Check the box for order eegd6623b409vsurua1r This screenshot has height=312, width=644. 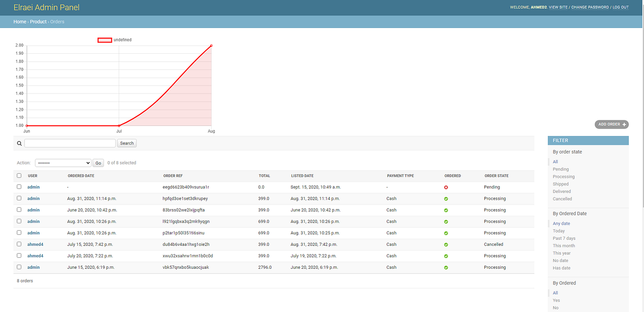[x=19, y=187]
